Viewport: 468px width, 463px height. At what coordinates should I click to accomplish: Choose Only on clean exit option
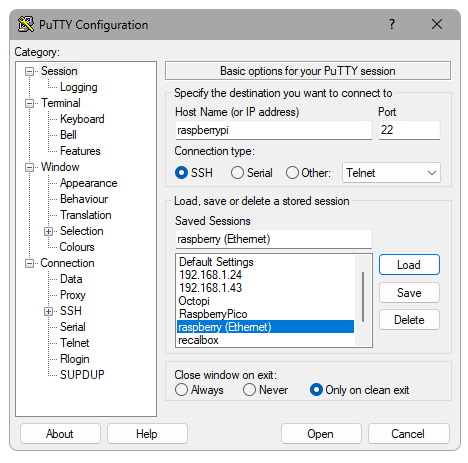316,389
